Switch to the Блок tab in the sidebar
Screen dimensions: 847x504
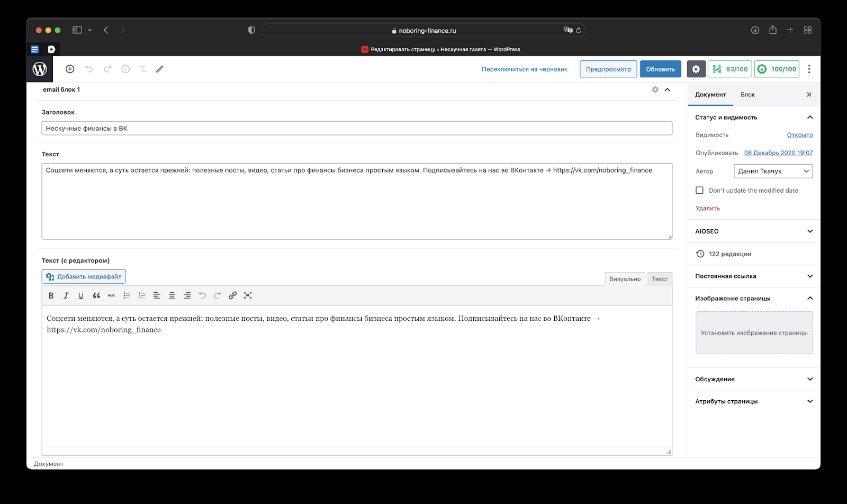coord(747,95)
